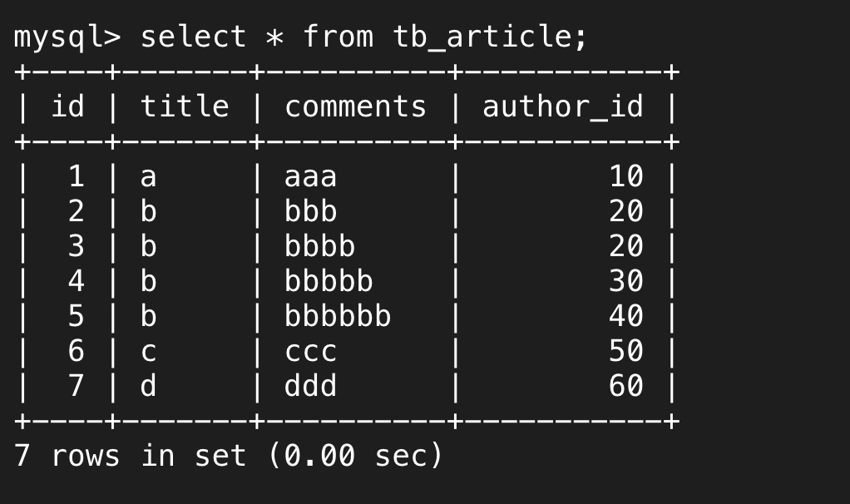Click the comments value ccc
The image size is (850, 504).
[x=310, y=351]
